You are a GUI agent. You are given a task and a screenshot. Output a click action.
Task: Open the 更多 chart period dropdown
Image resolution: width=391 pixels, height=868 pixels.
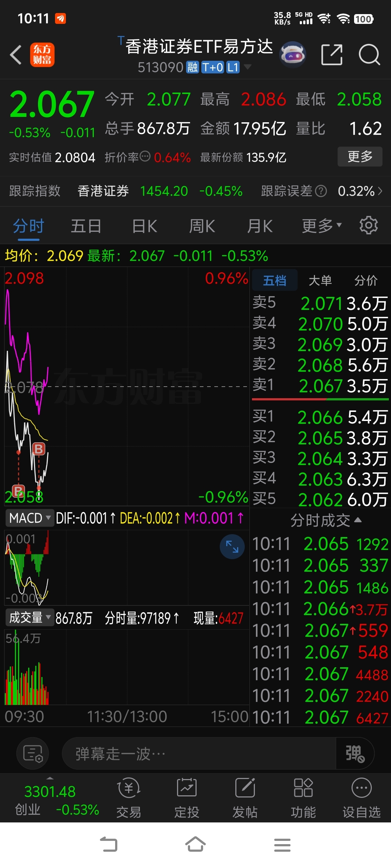pos(322,226)
